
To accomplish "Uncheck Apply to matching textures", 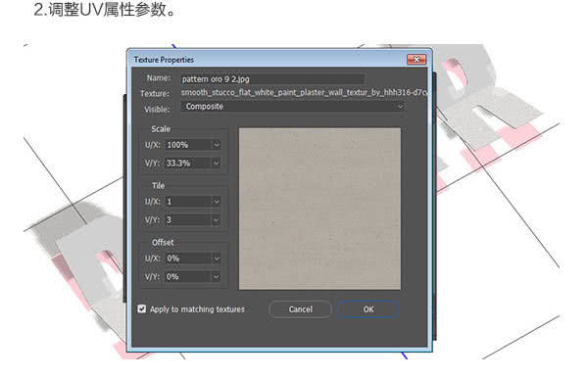I will (x=142, y=308).
